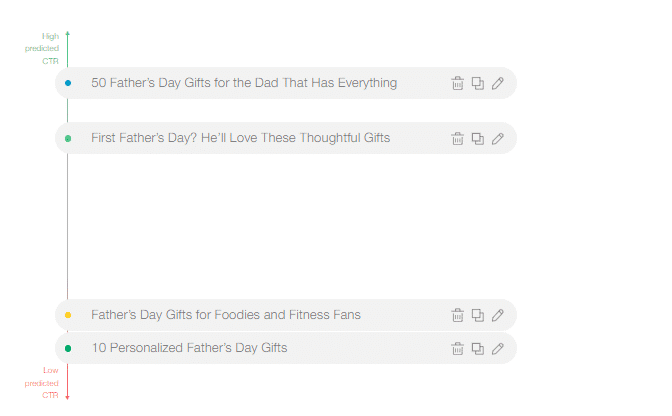The width and height of the screenshot is (672, 416).
Task: Duplicate the 'Foodies and Fitness Fans' headline
Action: pos(477,315)
